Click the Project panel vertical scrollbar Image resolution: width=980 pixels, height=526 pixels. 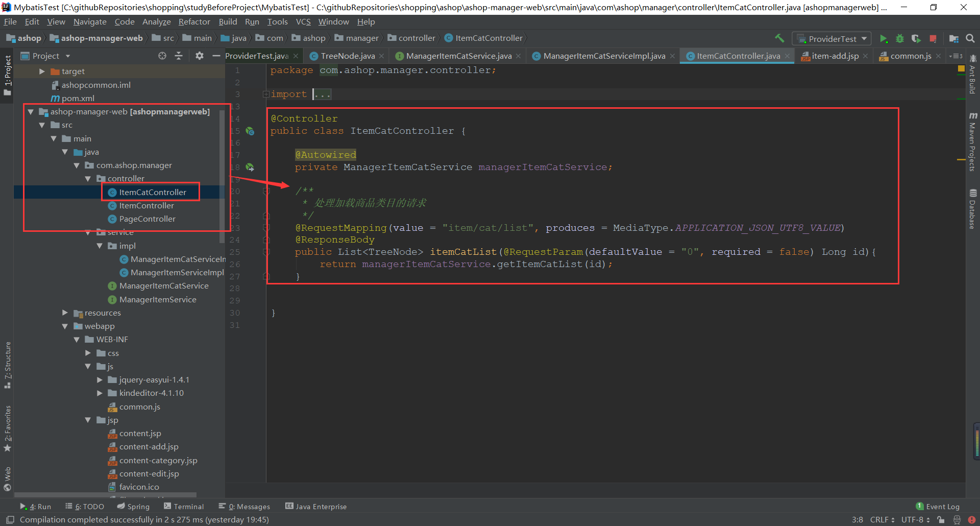(222, 176)
